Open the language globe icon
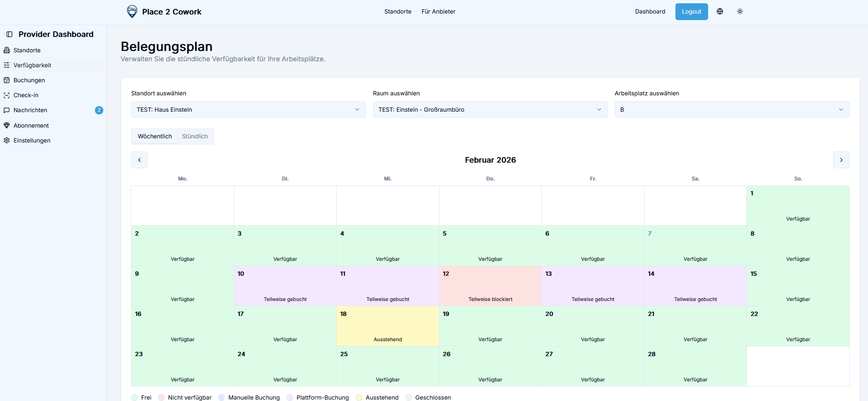 [x=720, y=12]
